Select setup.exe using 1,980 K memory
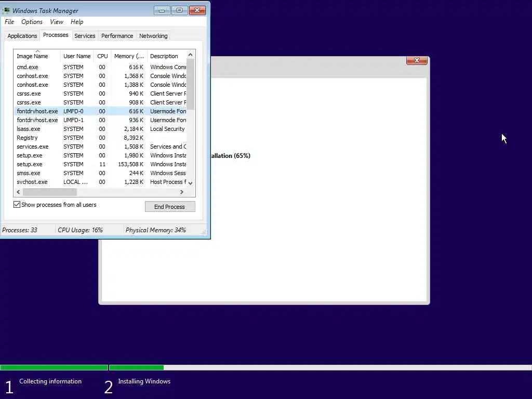532x399 pixels. 100,155
